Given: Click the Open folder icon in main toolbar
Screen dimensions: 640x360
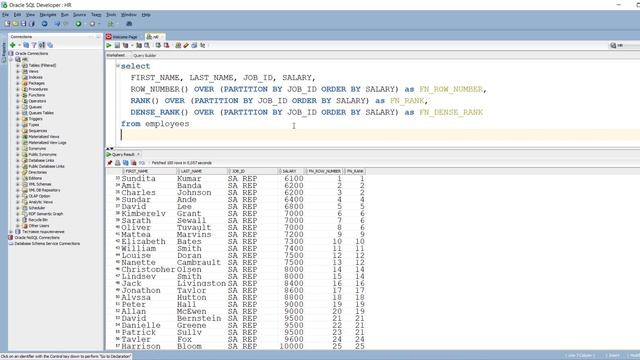Looking at the screenshot, I should [x=16, y=24].
